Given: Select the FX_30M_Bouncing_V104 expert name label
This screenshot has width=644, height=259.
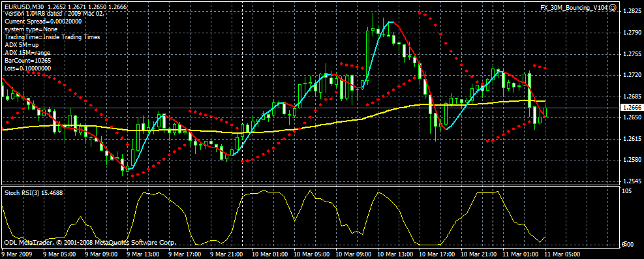Looking at the screenshot, I should [575, 8].
